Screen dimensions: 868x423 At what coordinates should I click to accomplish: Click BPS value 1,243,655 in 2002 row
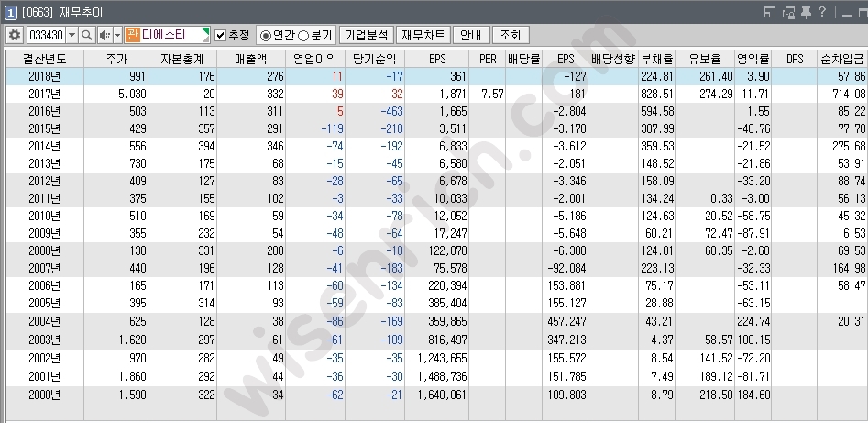point(443,358)
